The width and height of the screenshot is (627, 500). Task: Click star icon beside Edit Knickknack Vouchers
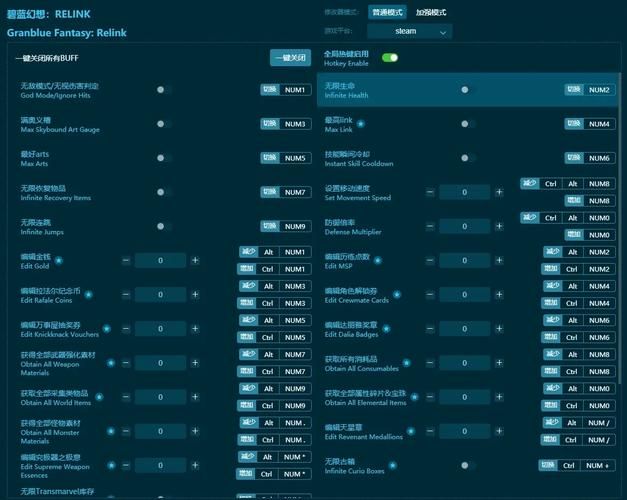click(x=107, y=329)
